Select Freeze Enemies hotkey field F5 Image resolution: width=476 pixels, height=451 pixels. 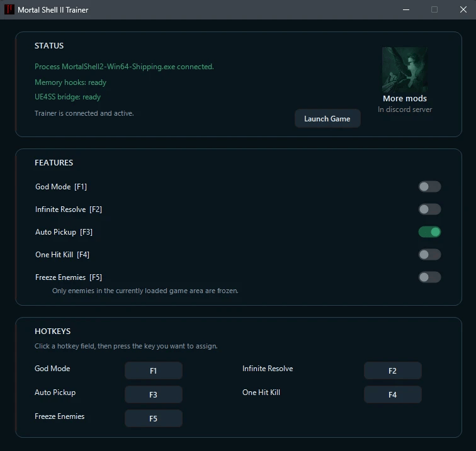(x=153, y=418)
